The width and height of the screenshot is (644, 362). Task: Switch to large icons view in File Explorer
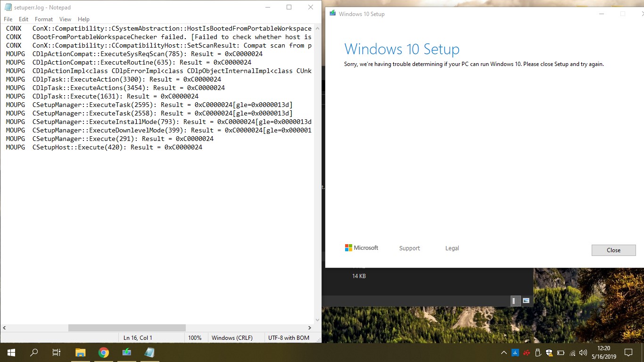point(526,301)
